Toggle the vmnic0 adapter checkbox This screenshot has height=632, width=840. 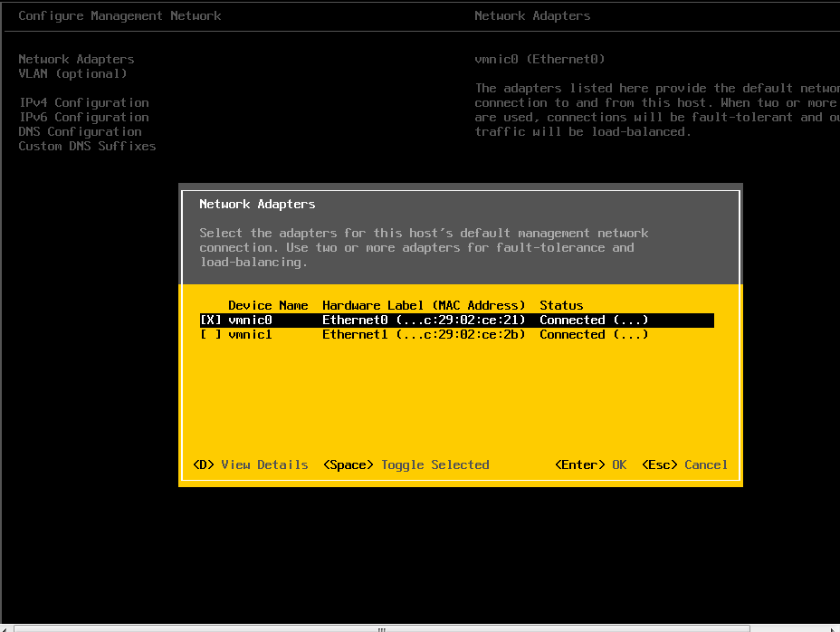pos(210,320)
